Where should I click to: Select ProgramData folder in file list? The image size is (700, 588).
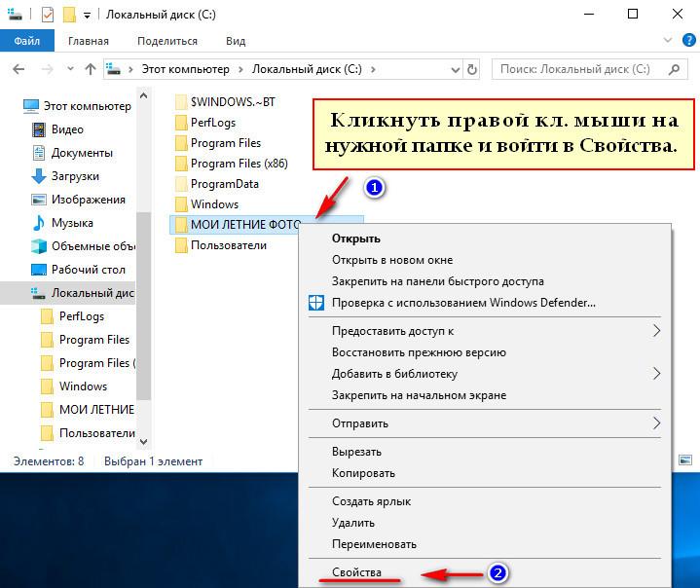tap(217, 184)
